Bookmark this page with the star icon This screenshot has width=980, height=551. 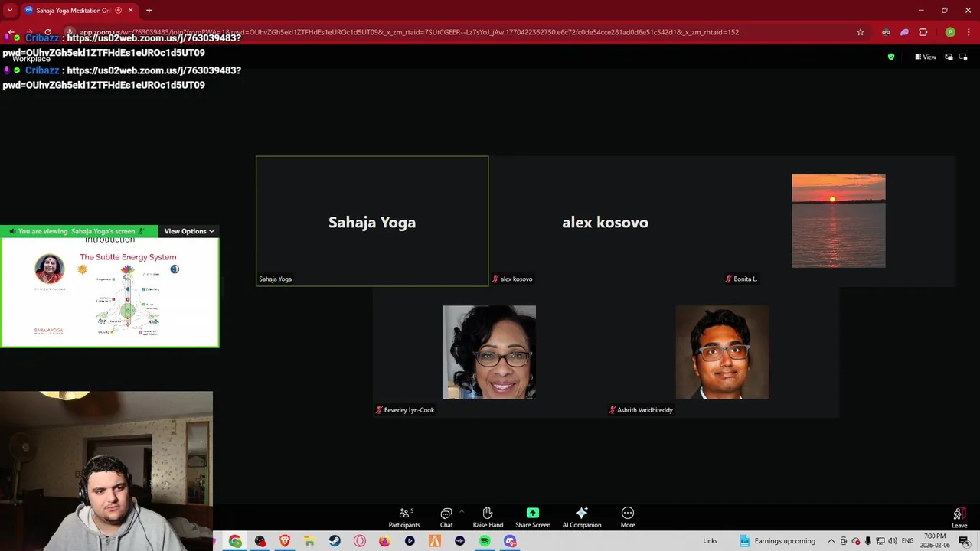coord(861,32)
